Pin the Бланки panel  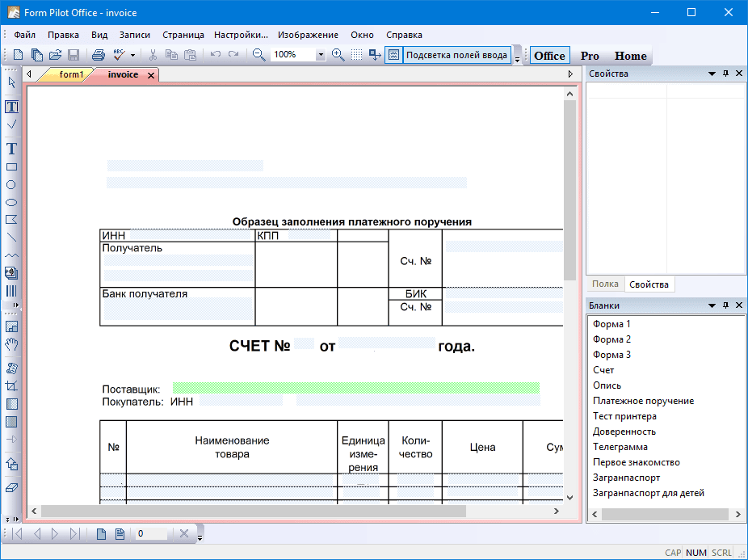pos(725,305)
